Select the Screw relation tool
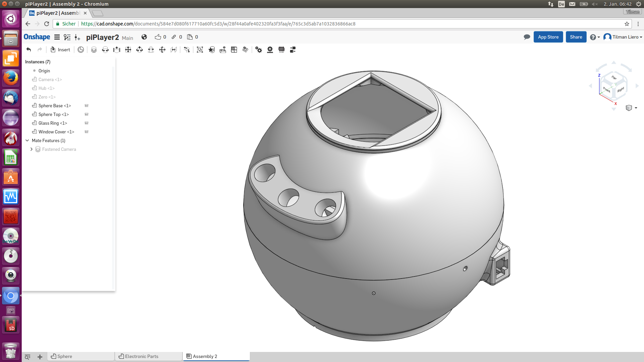 point(281,50)
